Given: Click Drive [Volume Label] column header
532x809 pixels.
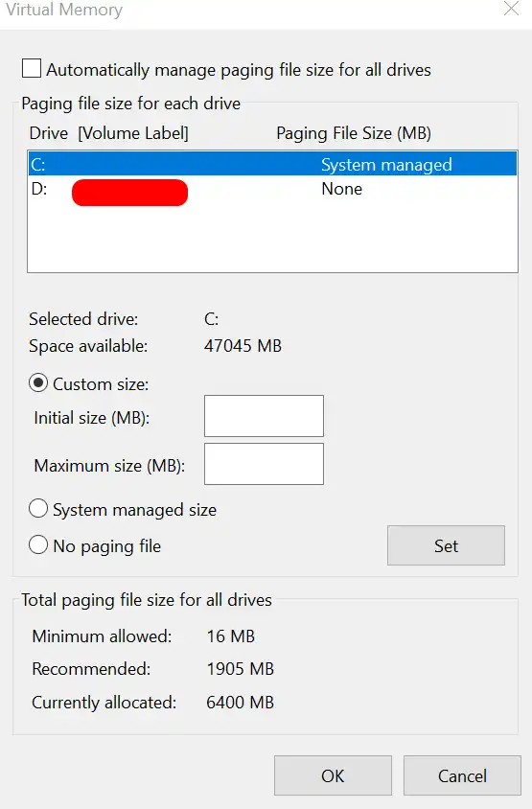Looking at the screenshot, I should pos(109,133).
